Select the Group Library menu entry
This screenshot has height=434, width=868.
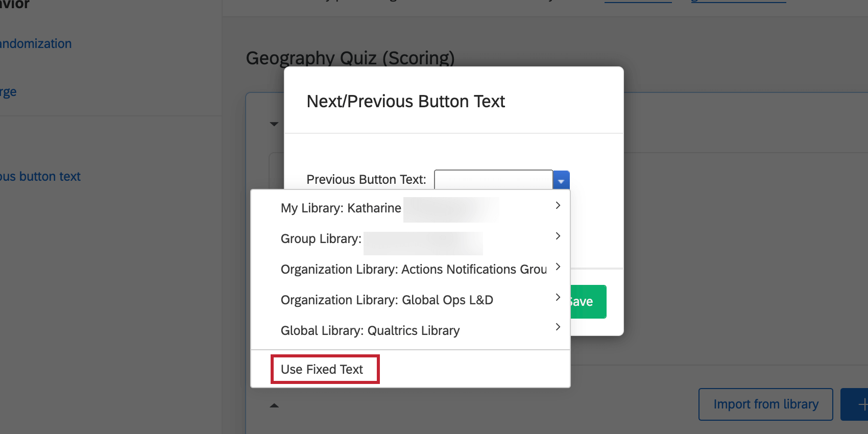click(x=321, y=239)
